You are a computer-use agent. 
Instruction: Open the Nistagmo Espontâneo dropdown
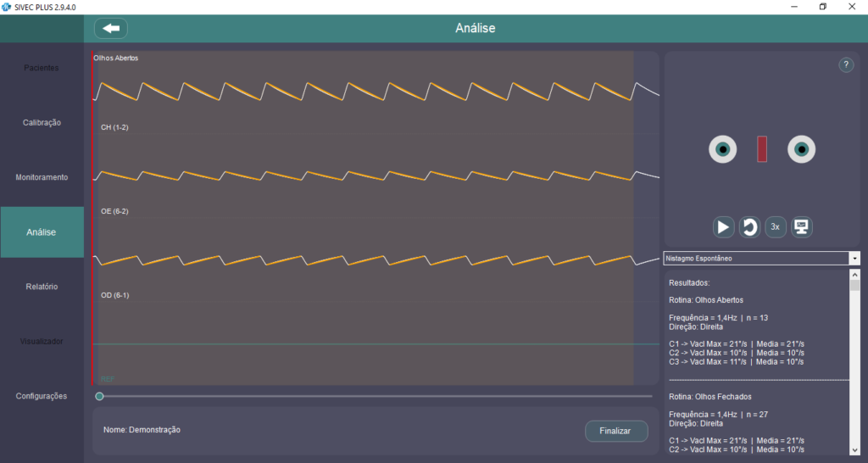[x=761, y=258]
